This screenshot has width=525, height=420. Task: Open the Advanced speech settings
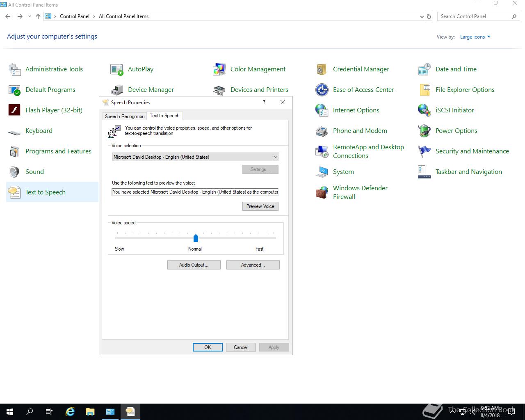(253, 265)
